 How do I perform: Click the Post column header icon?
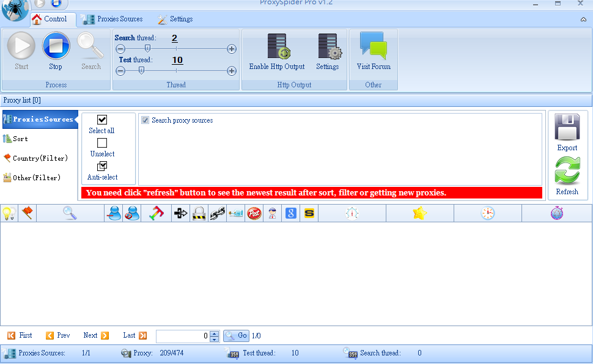pyautogui.click(x=254, y=214)
